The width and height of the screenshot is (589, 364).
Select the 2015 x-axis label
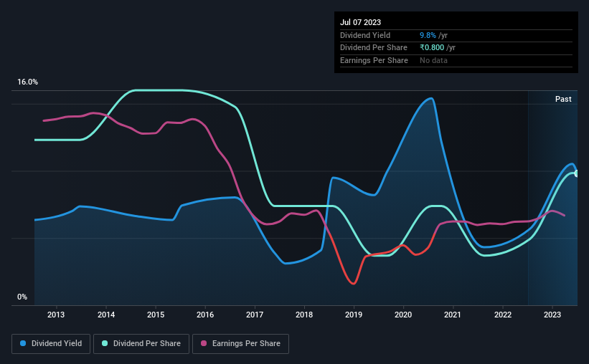[x=156, y=315]
